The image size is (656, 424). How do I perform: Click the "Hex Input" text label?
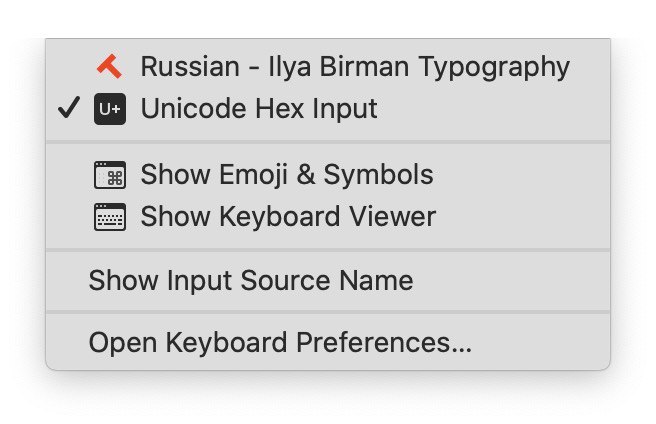tap(316, 109)
